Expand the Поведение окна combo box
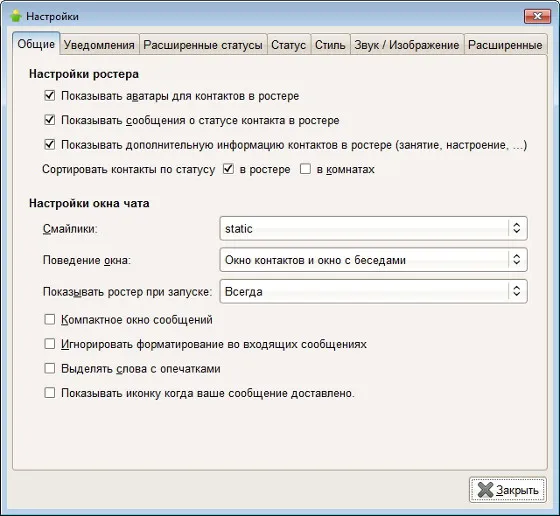560x516 pixels. [x=373, y=260]
